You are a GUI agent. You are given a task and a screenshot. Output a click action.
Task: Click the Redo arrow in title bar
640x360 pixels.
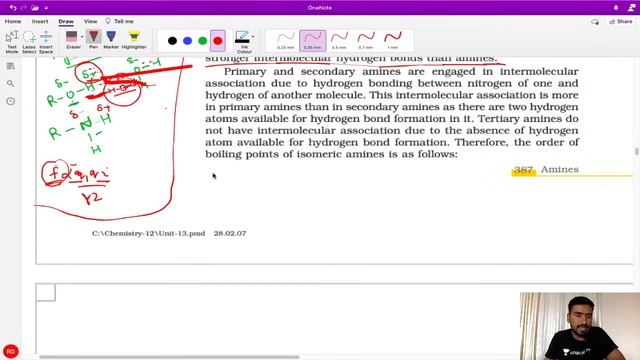coord(24,8)
